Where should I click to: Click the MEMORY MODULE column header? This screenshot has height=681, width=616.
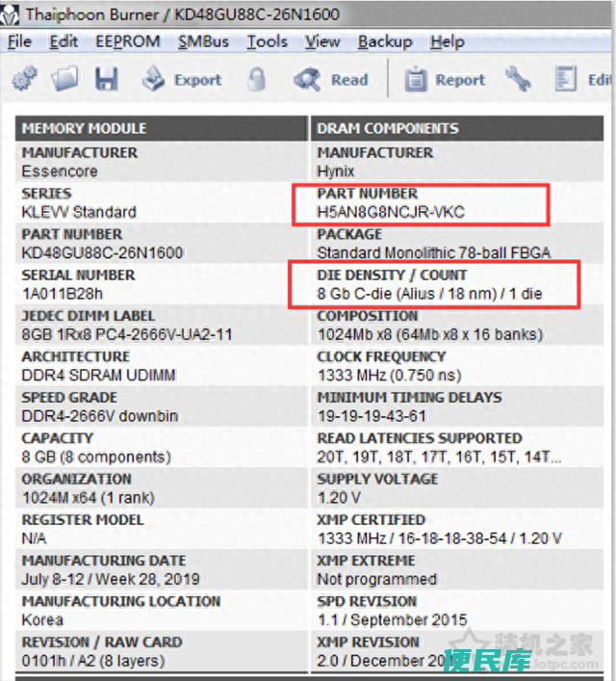162,128
